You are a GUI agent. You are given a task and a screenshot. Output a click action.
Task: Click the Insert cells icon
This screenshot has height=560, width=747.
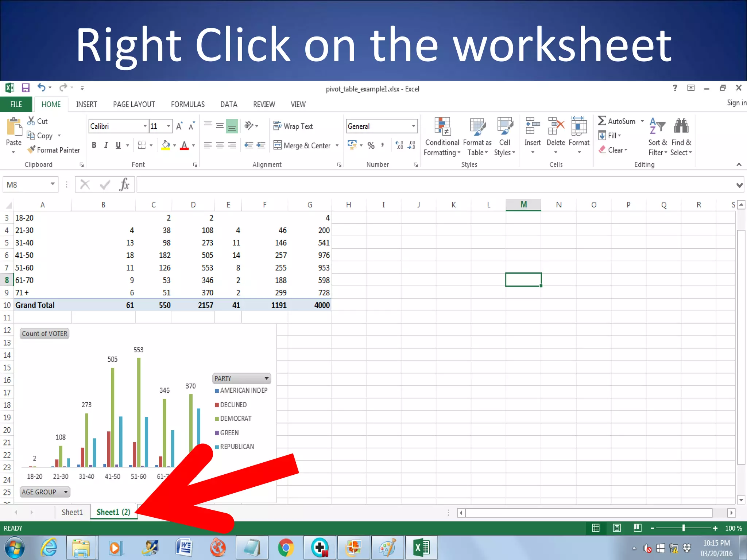click(x=533, y=126)
